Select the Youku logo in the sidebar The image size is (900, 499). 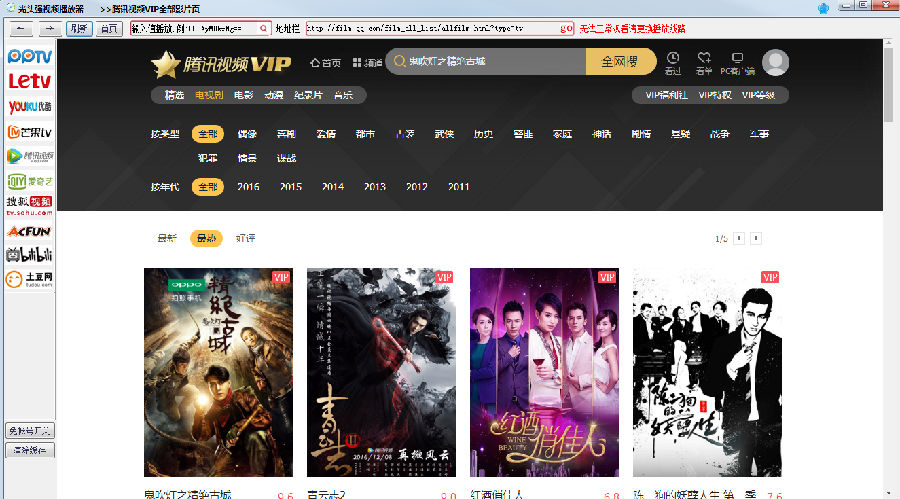pyautogui.click(x=29, y=106)
